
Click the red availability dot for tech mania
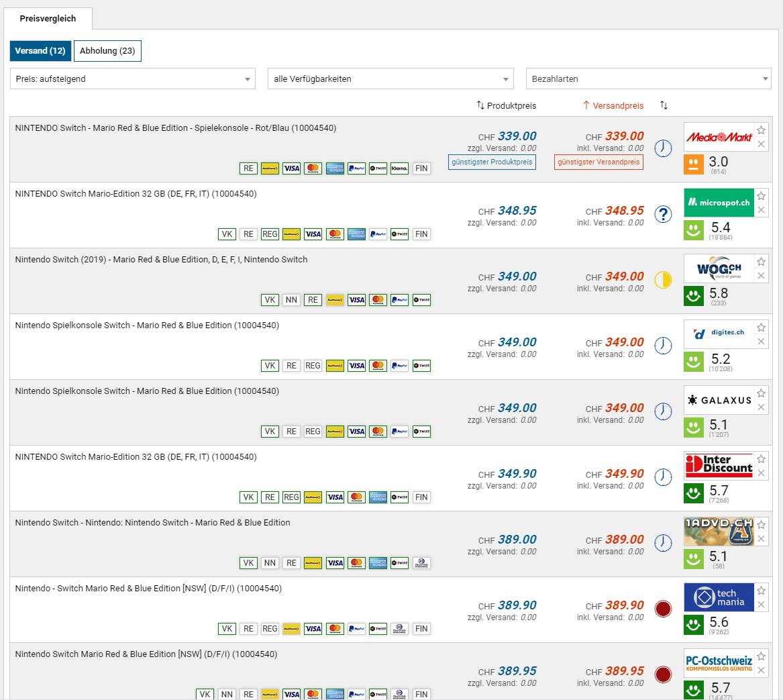[x=663, y=609]
